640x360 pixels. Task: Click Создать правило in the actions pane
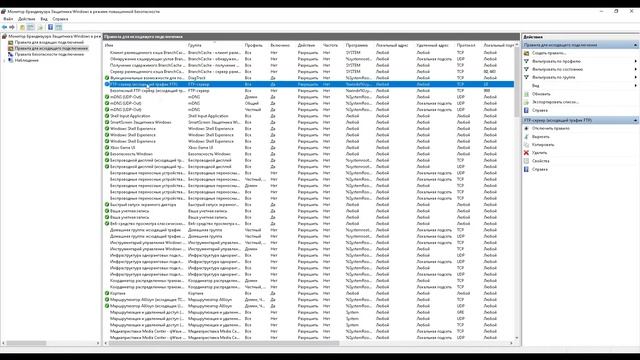[x=549, y=53]
